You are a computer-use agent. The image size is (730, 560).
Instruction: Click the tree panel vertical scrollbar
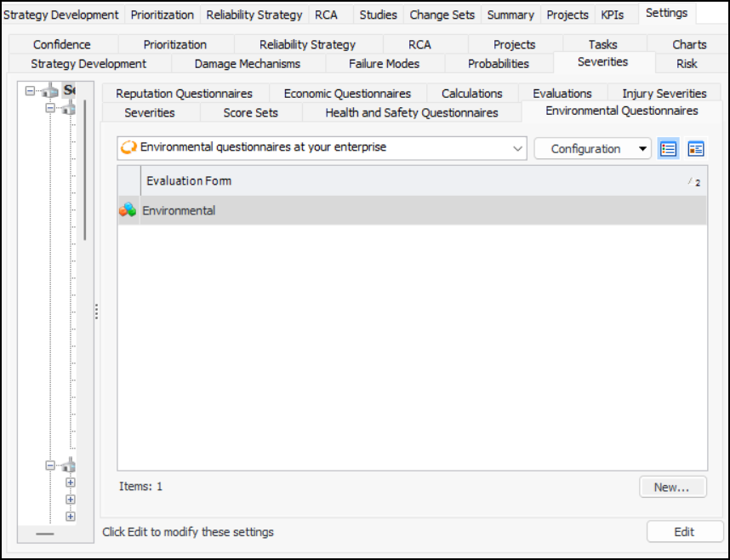pyautogui.click(x=85, y=170)
